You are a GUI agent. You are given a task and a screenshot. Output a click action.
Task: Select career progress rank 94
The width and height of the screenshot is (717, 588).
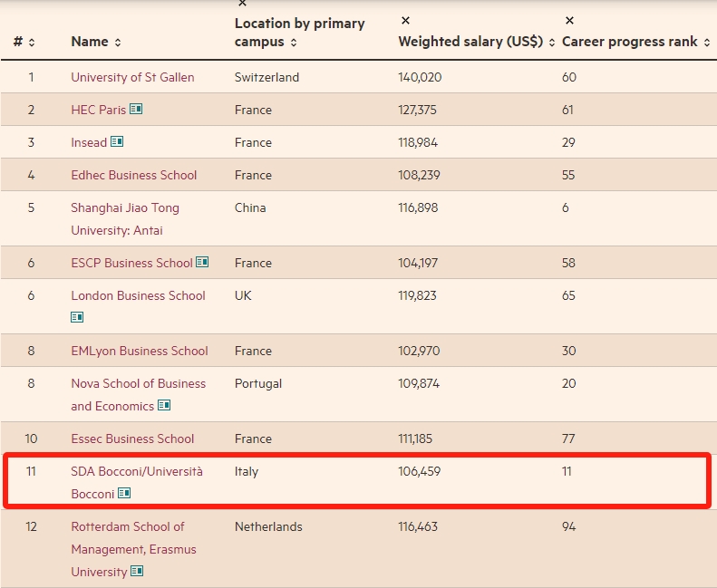point(569,526)
